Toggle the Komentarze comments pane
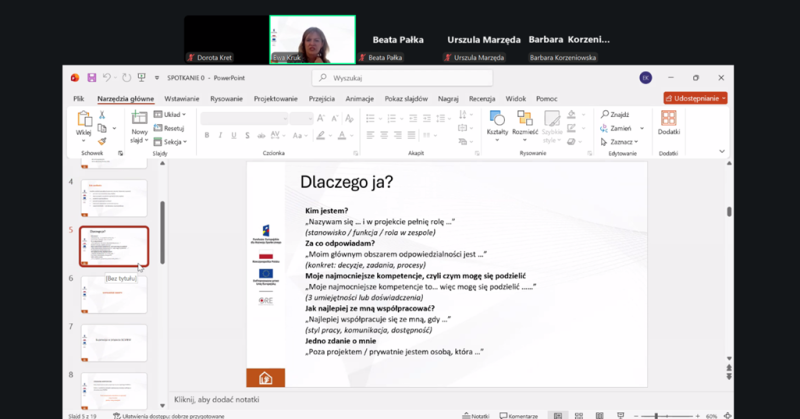 [x=521, y=415]
